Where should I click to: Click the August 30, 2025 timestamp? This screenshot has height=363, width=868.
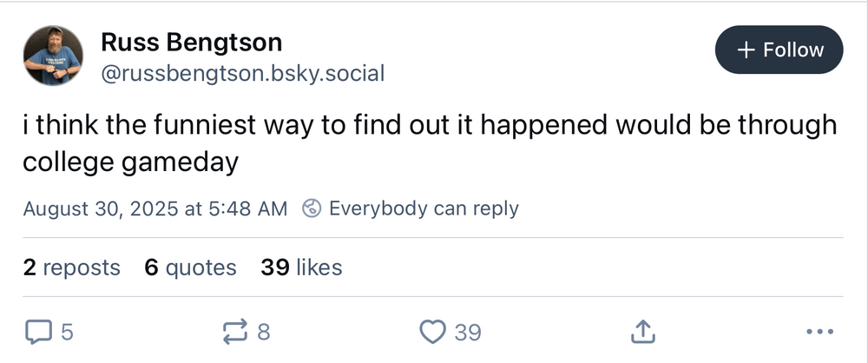coord(154,208)
